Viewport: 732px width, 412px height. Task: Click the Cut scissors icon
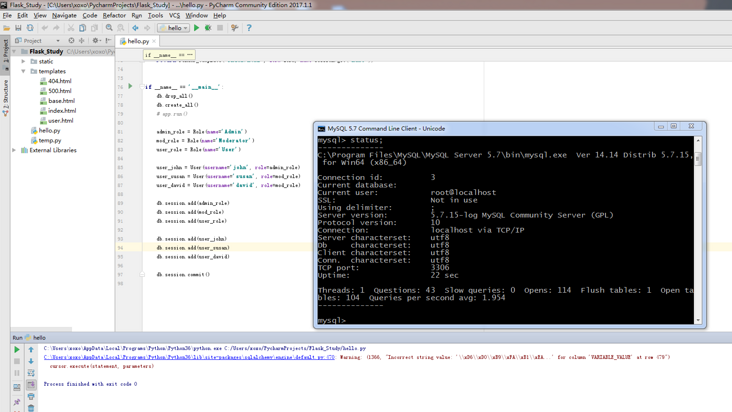[71, 28]
